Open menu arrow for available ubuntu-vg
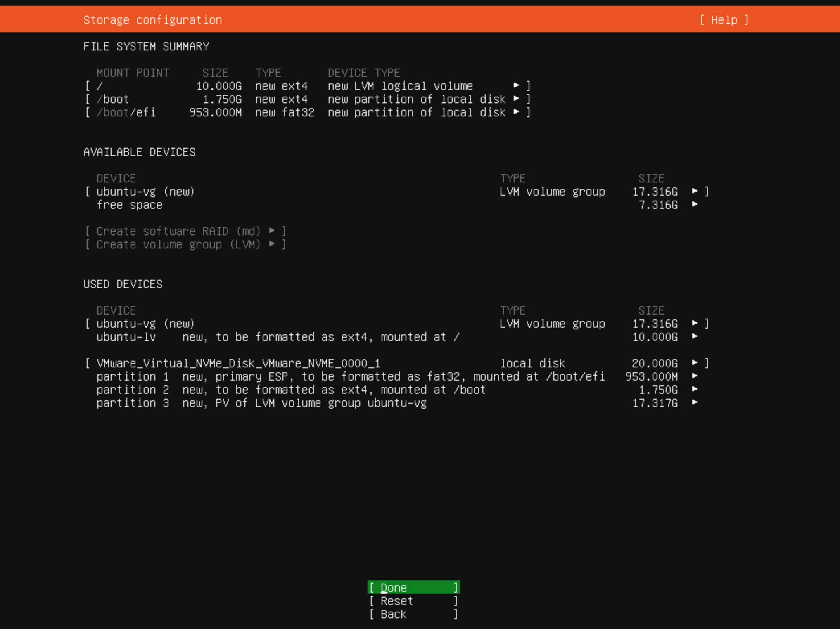The height and width of the screenshot is (629, 840). click(x=695, y=191)
